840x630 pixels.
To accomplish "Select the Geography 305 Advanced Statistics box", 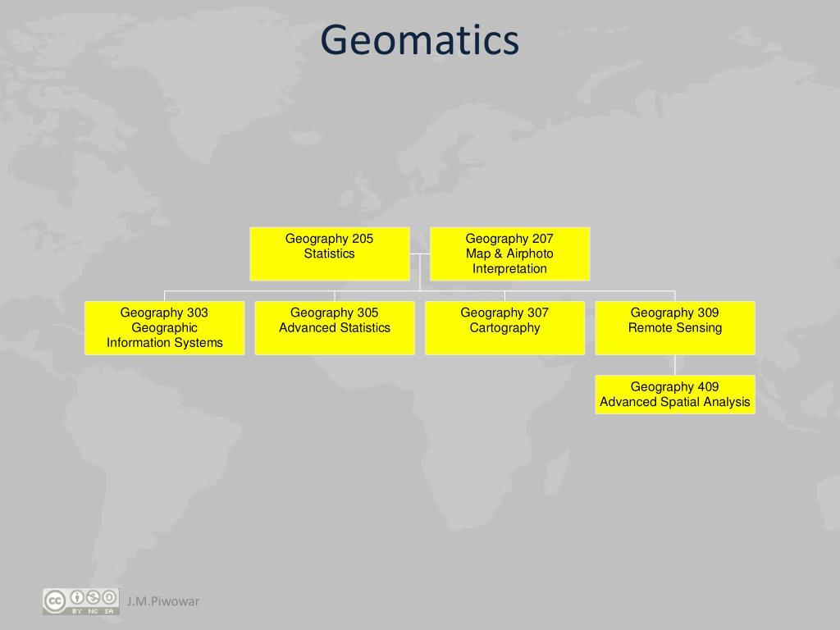I will click(335, 328).
